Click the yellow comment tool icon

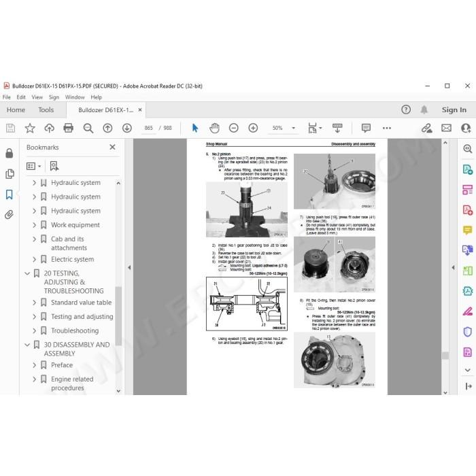(468, 230)
